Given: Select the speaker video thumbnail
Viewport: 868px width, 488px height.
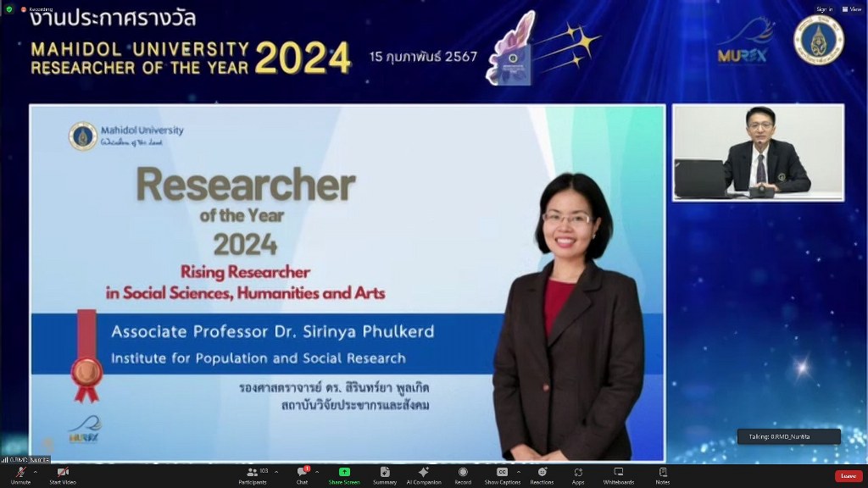Looking at the screenshot, I should [x=759, y=152].
